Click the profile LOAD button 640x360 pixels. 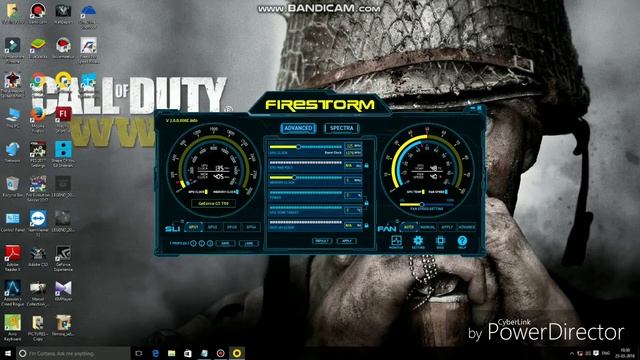[x=249, y=243]
